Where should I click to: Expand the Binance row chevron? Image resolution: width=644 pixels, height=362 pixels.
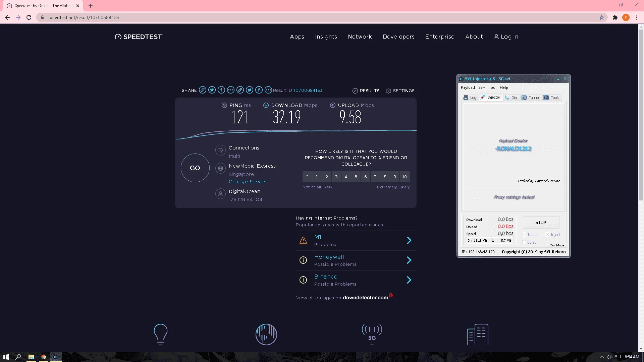coord(409,280)
